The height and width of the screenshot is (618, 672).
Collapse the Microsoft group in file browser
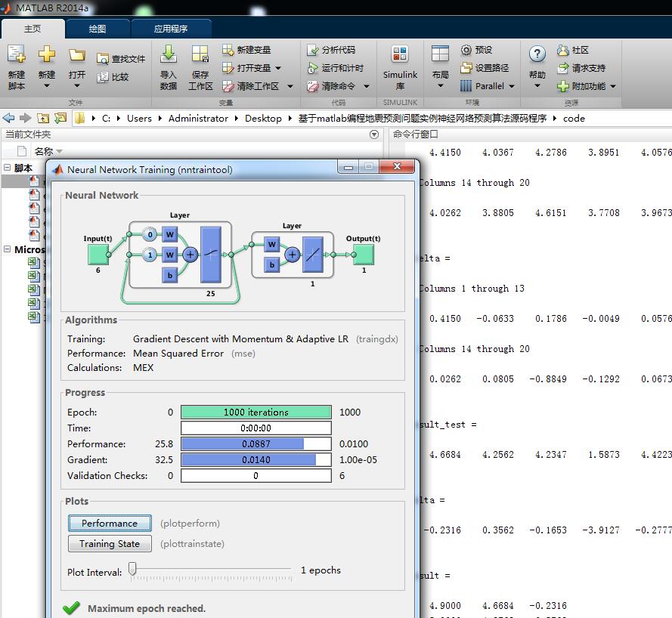click(8, 249)
